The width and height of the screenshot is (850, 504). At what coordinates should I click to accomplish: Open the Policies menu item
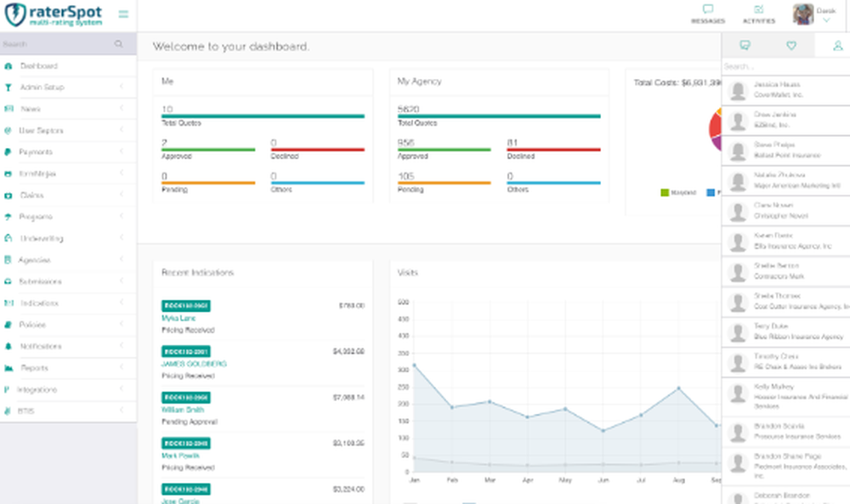click(x=68, y=326)
